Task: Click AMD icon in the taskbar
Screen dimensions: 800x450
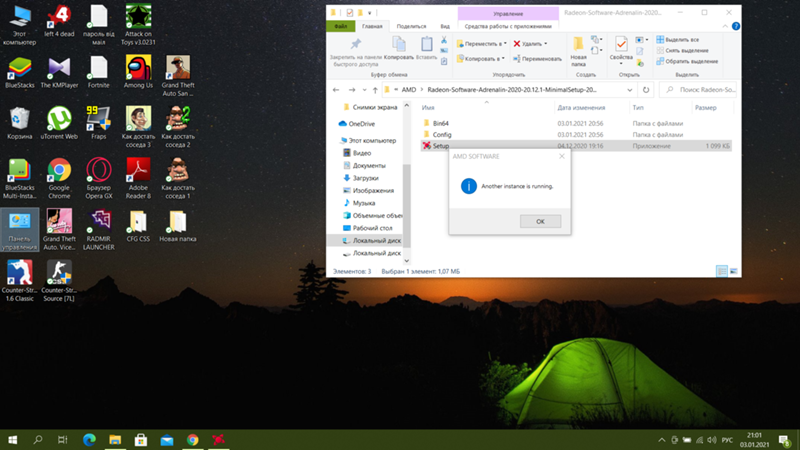Action: click(218, 439)
